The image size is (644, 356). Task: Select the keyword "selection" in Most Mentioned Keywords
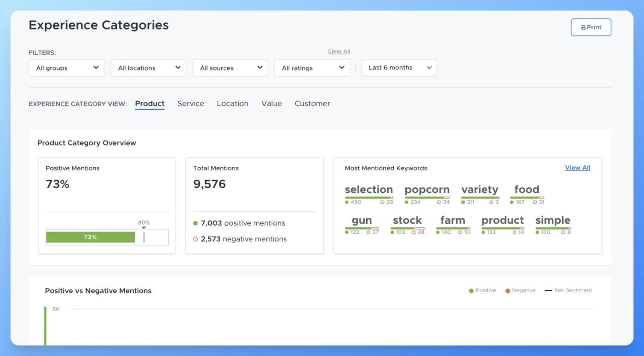pos(369,189)
